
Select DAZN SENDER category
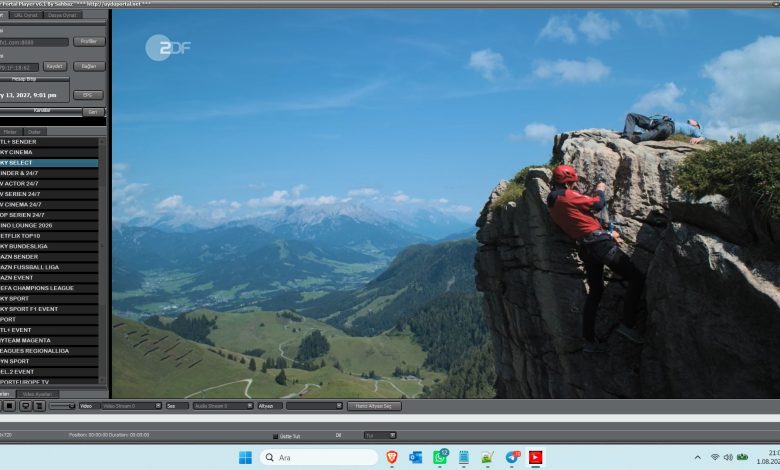point(49,257)
